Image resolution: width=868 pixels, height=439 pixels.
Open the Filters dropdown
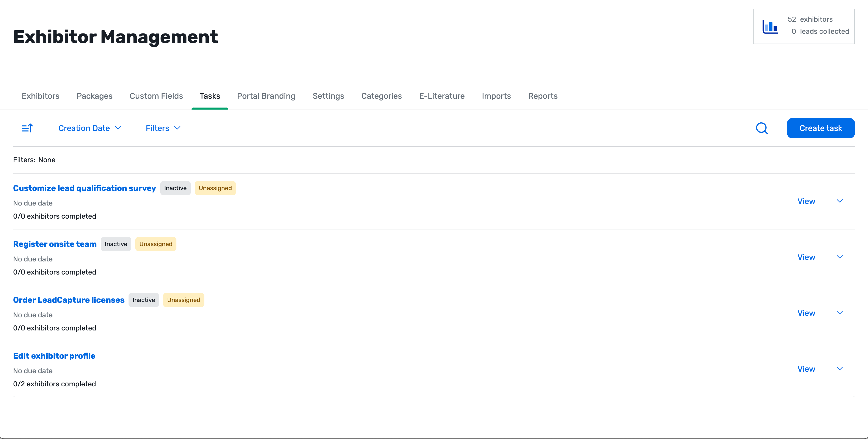tap(163, 128)
